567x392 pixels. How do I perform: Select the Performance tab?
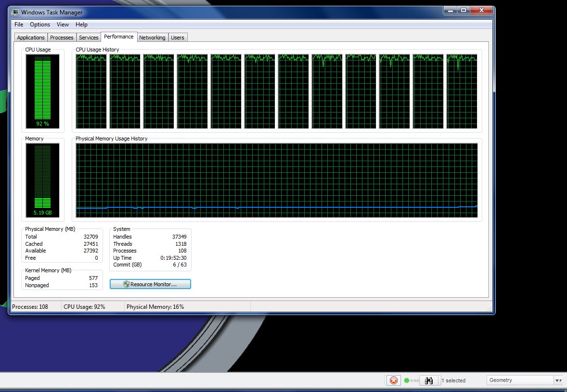[x=118, y=37]
